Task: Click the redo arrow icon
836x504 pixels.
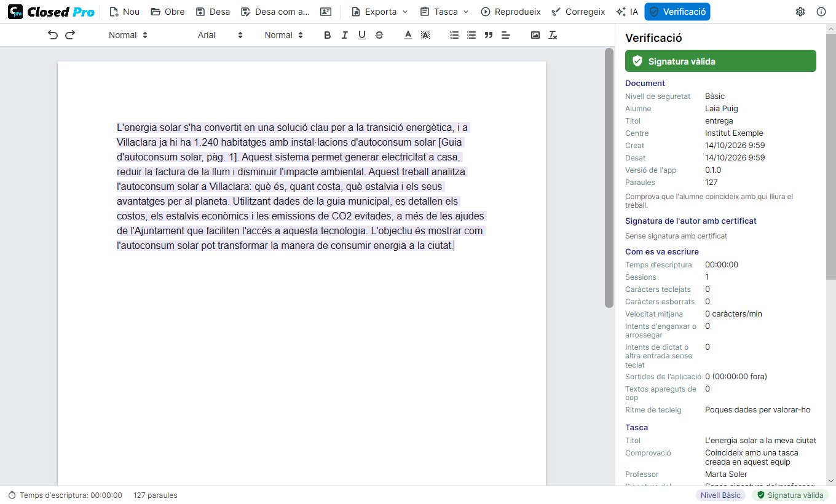Action: 70,35
